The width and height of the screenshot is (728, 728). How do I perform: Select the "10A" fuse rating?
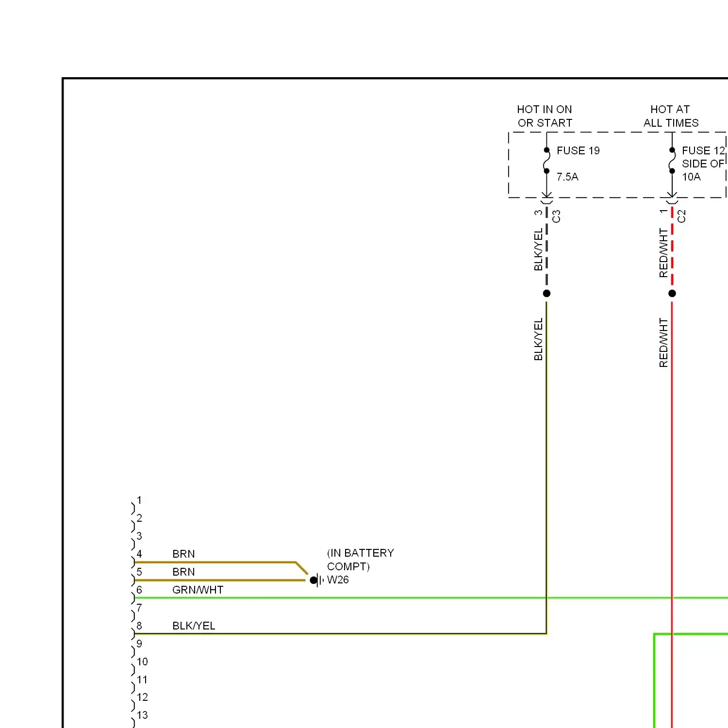pos(691,177)
